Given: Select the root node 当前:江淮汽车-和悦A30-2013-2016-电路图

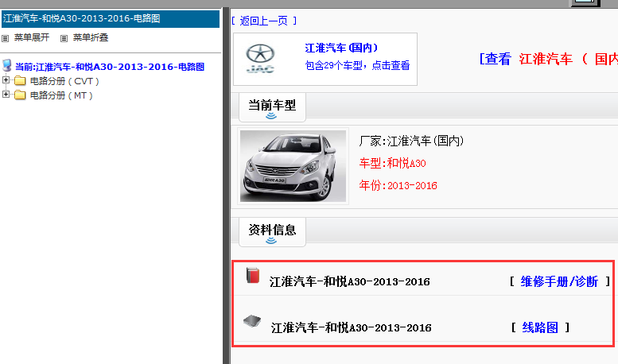Looking at the screenshot, I should click(110, 67).
